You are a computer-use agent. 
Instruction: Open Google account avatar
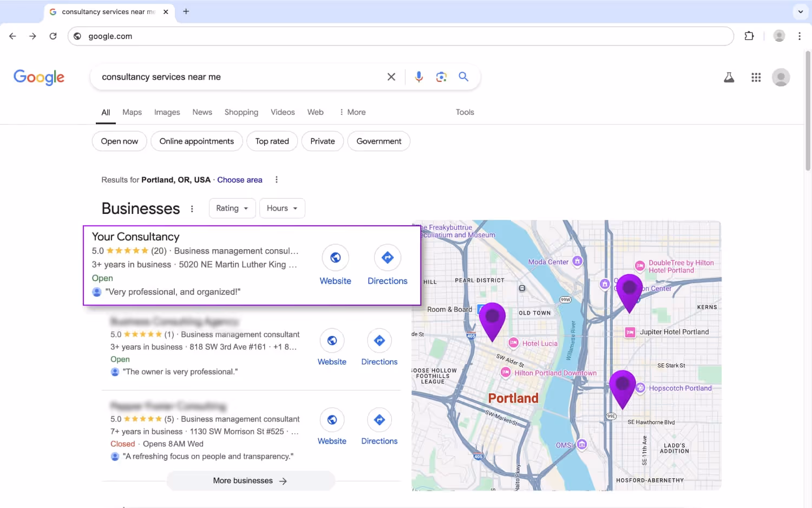[x=781, y=77]
